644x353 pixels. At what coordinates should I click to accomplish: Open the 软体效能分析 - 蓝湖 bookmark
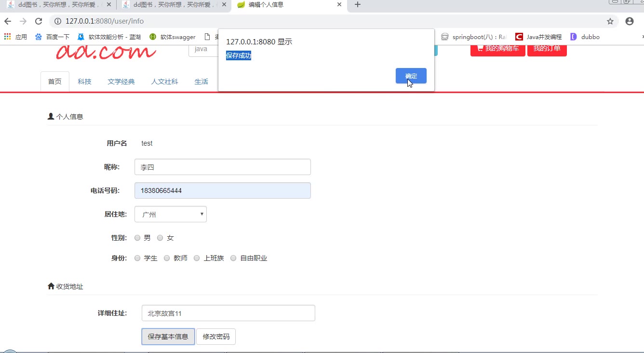[109, 37]
